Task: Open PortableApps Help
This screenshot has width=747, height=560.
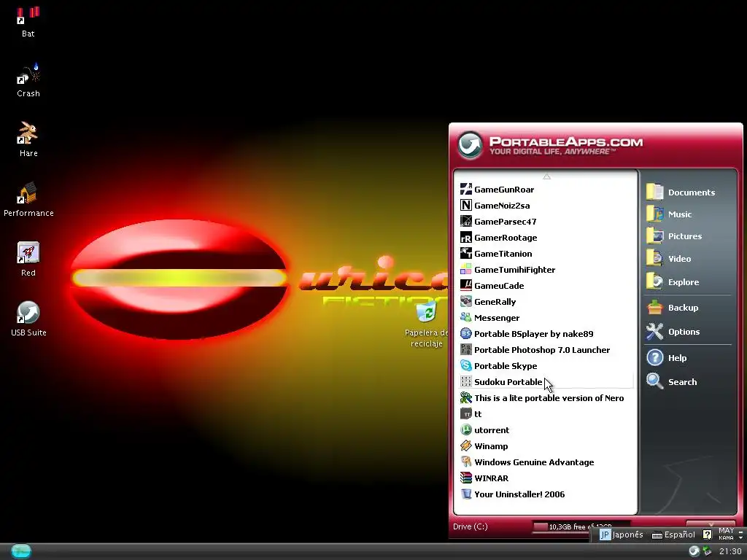Action: pos(667,357)
